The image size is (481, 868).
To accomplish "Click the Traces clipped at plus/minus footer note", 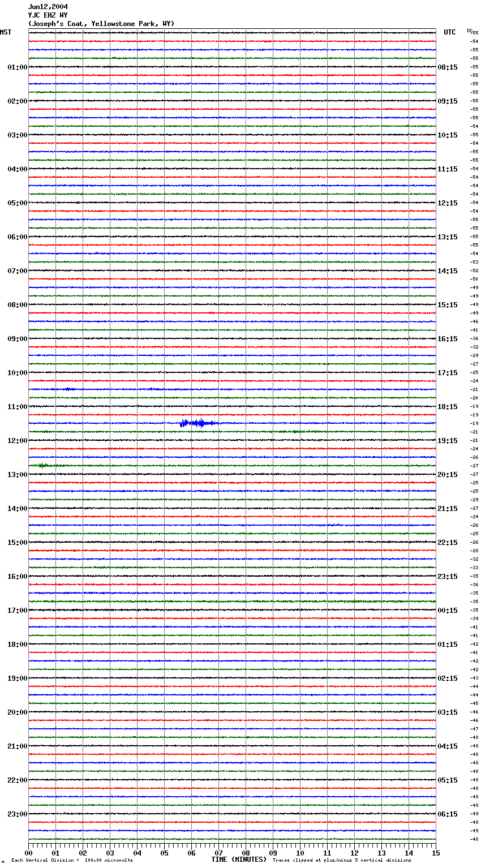I will (342, 860).
